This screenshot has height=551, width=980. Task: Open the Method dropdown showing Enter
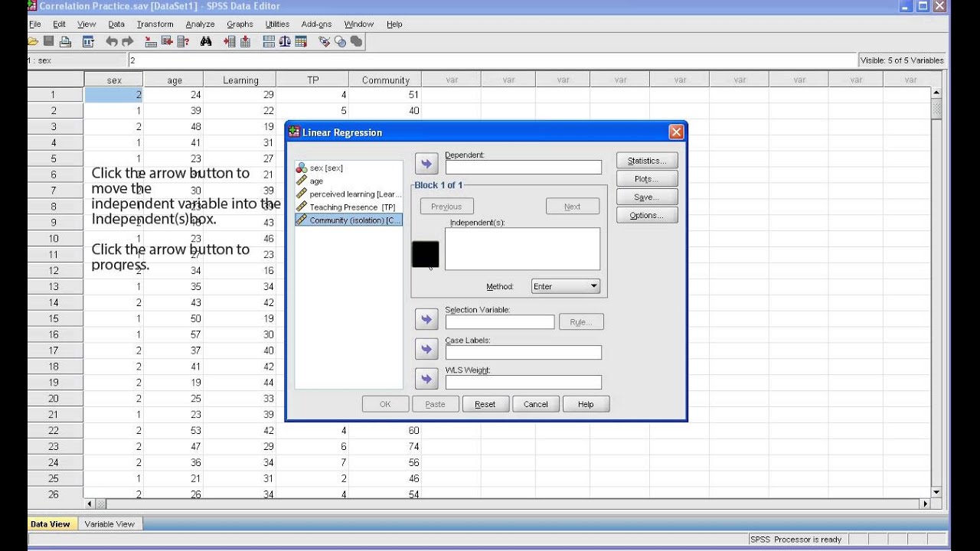[565, 286]
